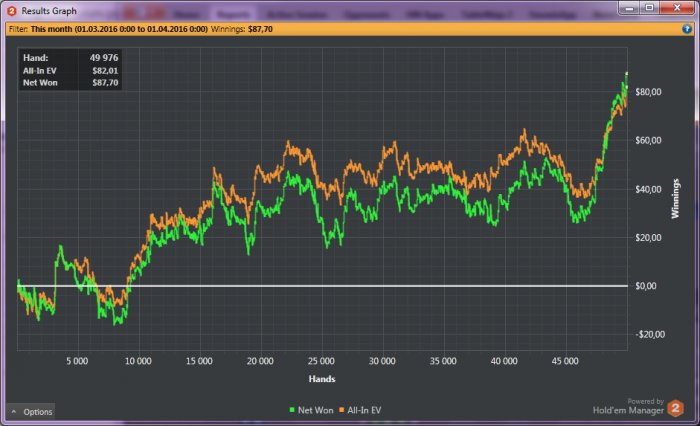Open help via the blue question mark icon
This screenshot has width=700, height=426.
pyautogui.click(x=688, y=29)
